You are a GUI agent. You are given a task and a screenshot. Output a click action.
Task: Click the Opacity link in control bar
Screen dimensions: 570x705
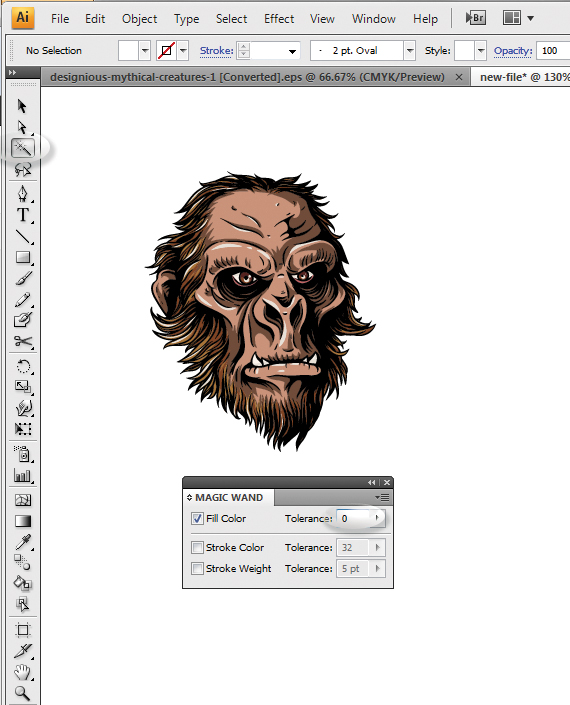tap(513, 51)
